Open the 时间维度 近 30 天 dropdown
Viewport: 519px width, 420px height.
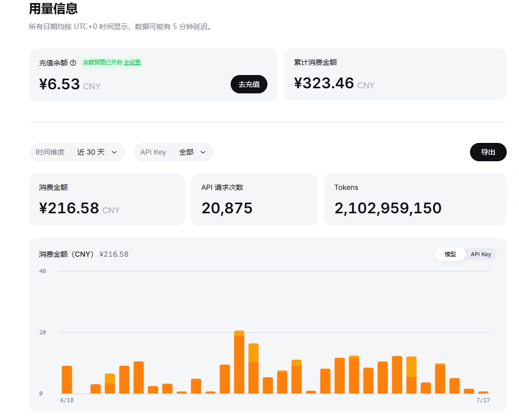coord(77,152)
